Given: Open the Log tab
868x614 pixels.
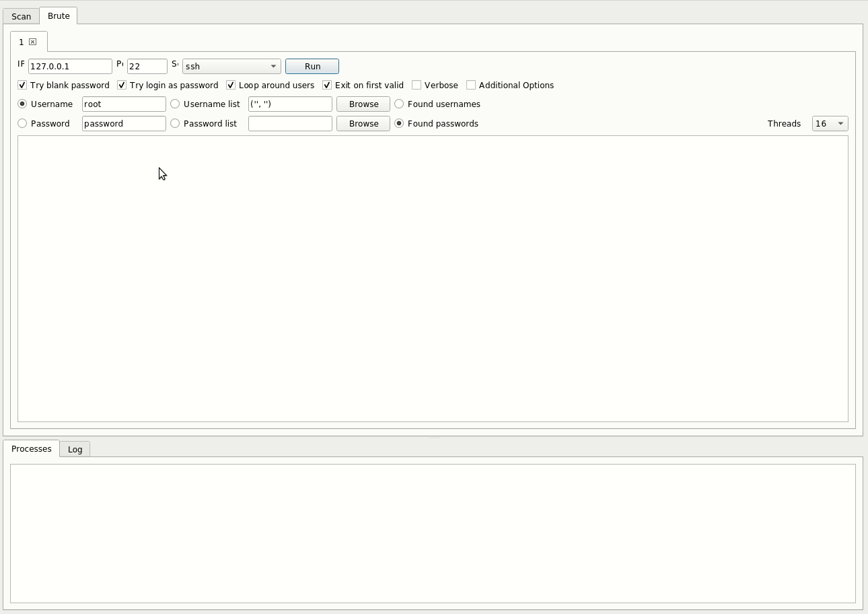Looking at the screenshot, I should click(x=75, y=449).
